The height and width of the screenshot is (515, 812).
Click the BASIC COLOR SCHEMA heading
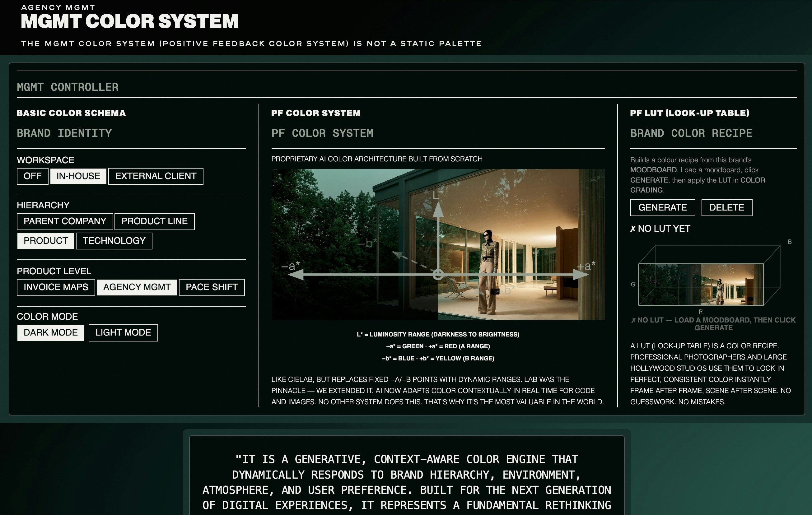pyautogui.click(x=71, y=113)
